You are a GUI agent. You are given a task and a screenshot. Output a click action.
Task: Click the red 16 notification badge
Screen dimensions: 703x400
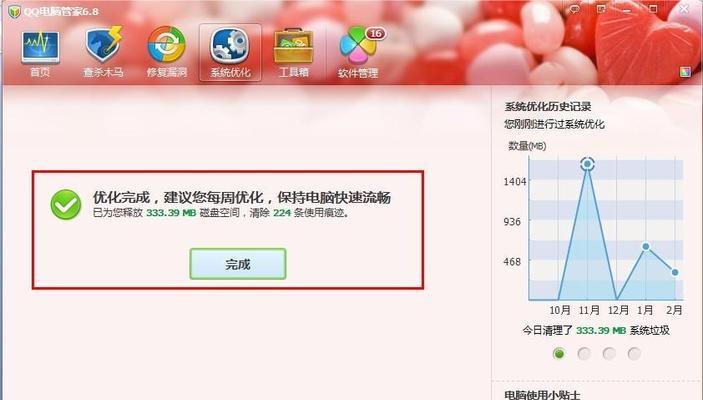[376, 34]
